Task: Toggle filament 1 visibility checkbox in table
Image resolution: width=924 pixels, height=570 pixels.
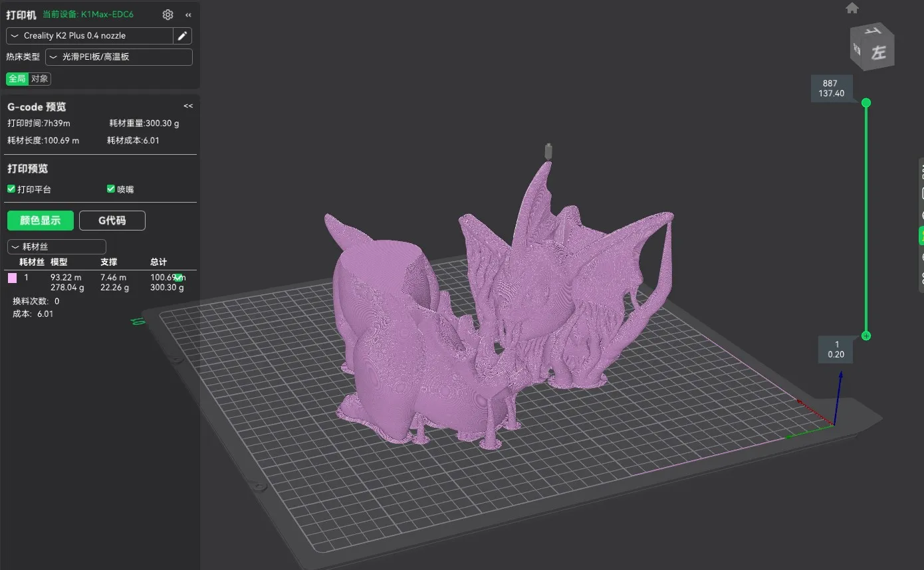Action: click(178, 278)
